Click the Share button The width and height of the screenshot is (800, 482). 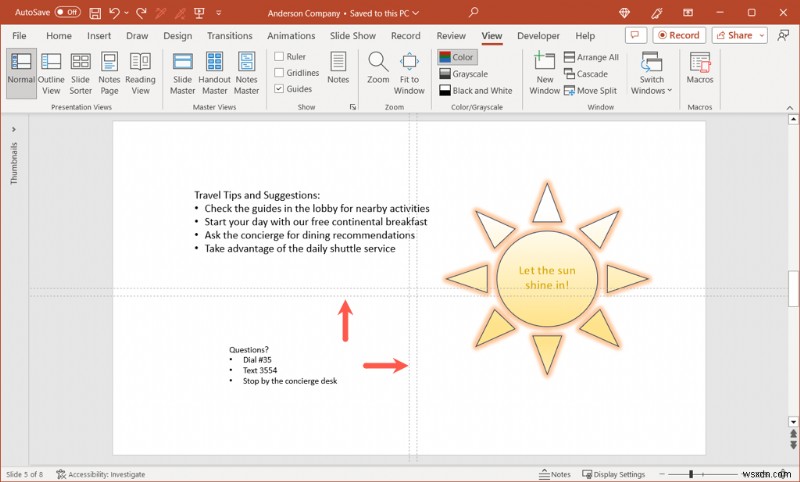(x=735, y=35)
